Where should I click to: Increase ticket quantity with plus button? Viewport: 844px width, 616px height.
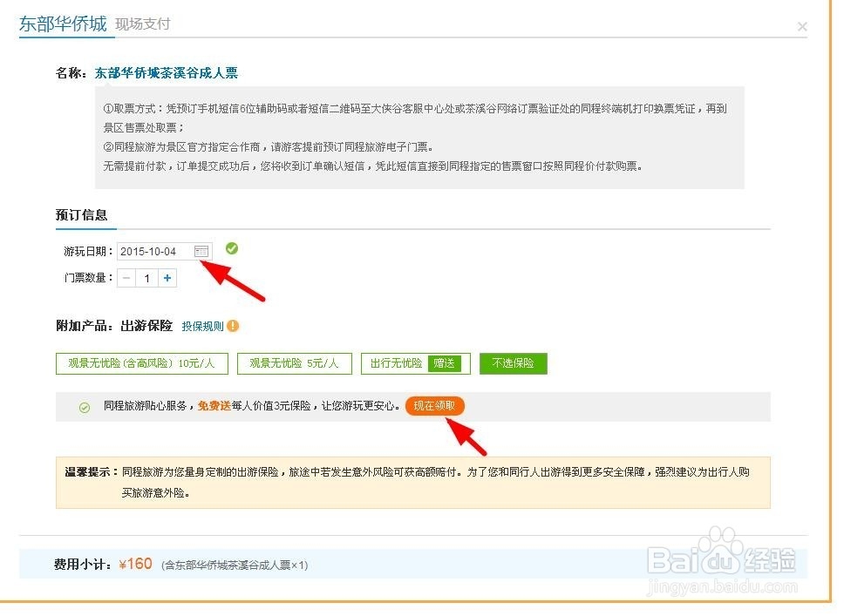(167, 278)
